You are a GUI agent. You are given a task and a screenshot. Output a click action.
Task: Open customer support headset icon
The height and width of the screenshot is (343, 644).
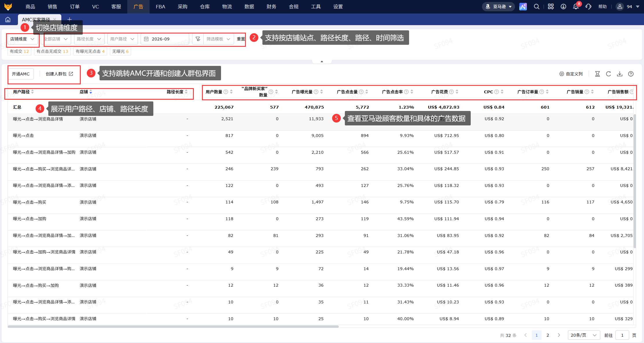588,7
